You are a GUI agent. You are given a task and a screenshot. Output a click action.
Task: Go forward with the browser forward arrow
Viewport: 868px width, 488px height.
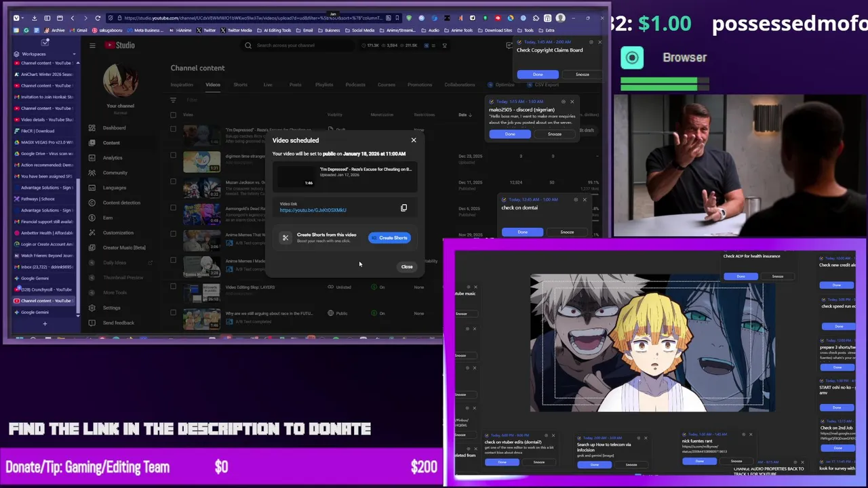point(85,18)
